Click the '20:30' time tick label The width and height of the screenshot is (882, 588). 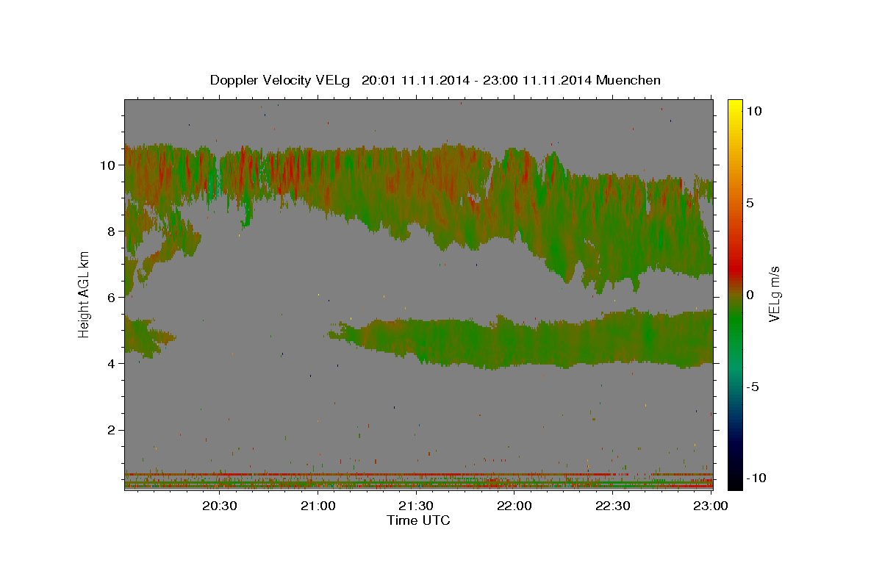coord(219,506)
